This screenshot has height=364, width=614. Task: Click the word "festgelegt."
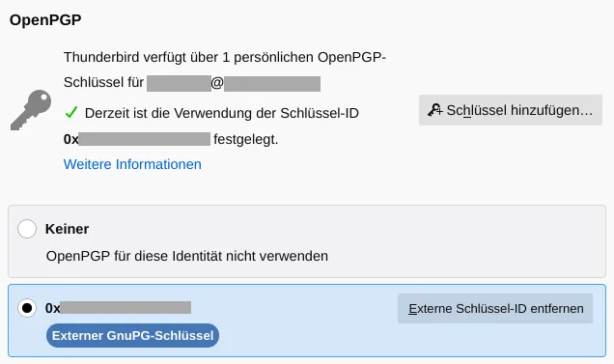click(x=246, y=139)
